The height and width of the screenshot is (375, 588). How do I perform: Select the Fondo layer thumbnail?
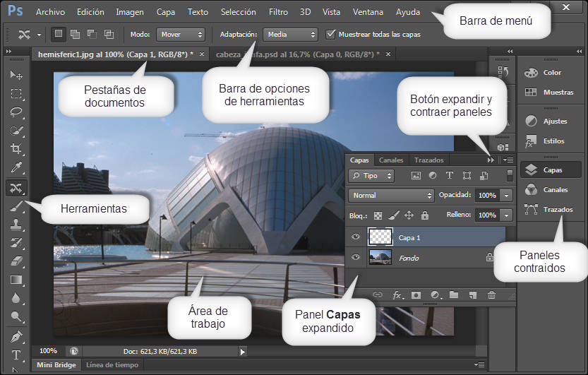tap(380, 257)
